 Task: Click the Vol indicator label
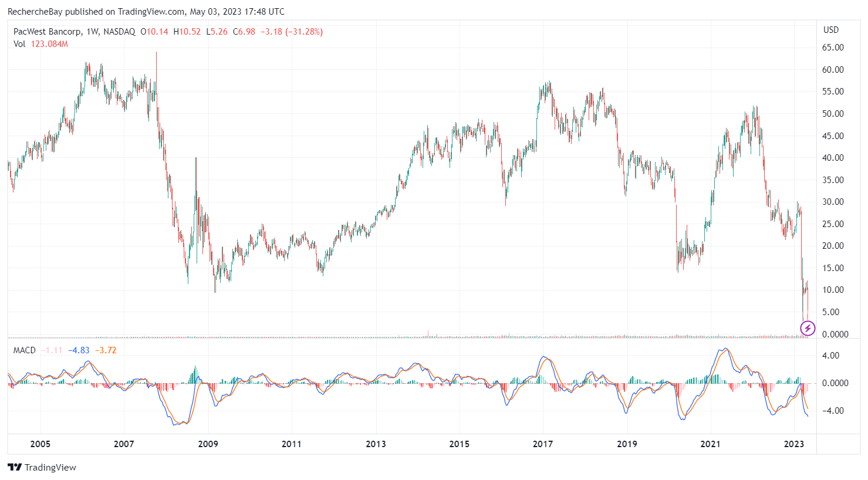click(x=19, y=44)
